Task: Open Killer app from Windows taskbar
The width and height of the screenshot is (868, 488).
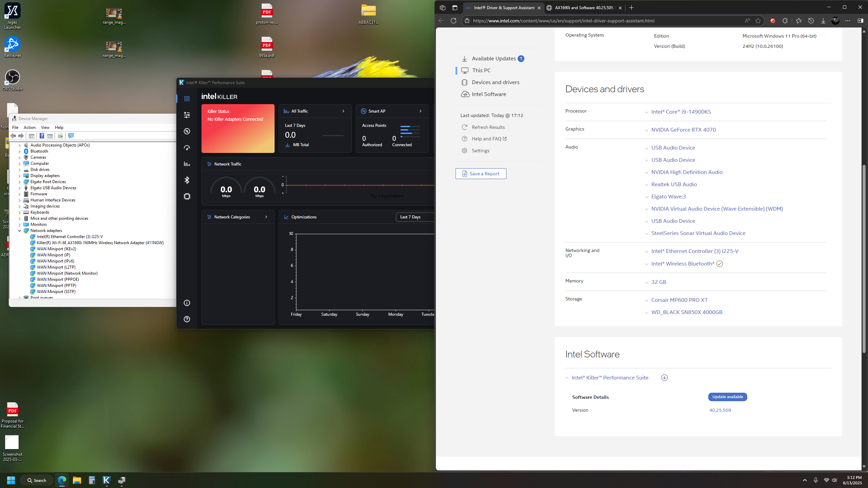Action: [x=107, y=480]
